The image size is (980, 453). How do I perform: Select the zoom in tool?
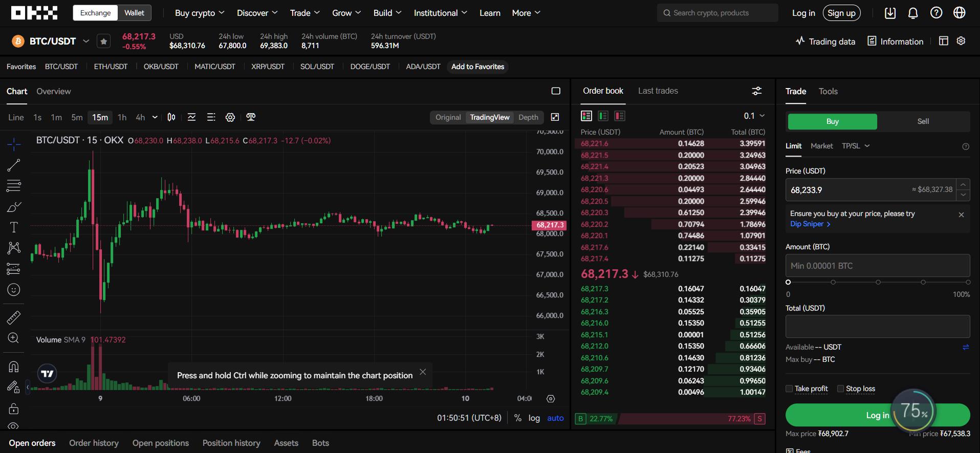click(x=14, y=338)
